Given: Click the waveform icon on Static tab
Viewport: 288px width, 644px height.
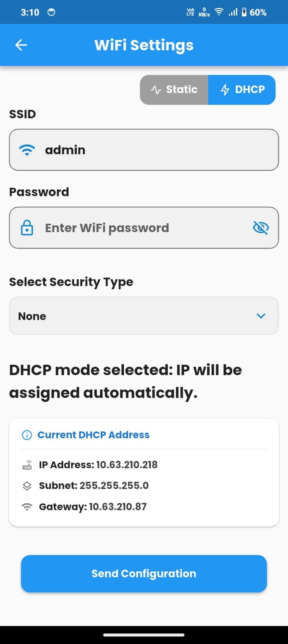Looking at the screenshot, I should 156,89.
